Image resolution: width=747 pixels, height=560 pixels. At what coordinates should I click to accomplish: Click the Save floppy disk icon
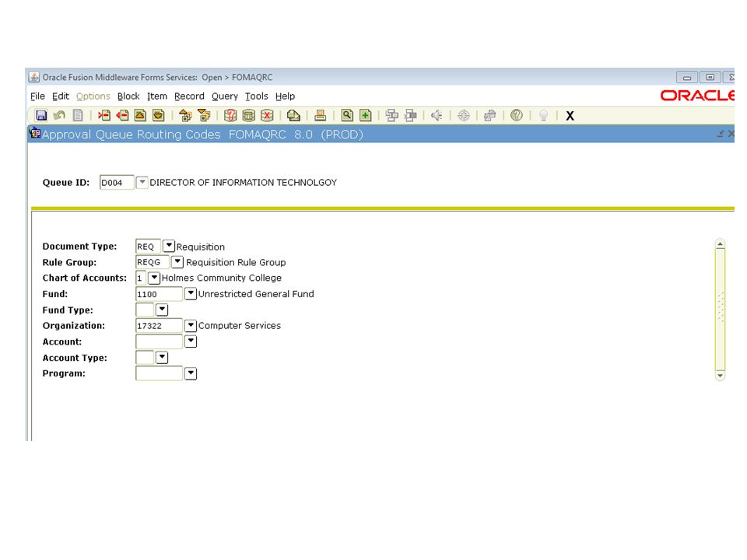tap(41, 115)
